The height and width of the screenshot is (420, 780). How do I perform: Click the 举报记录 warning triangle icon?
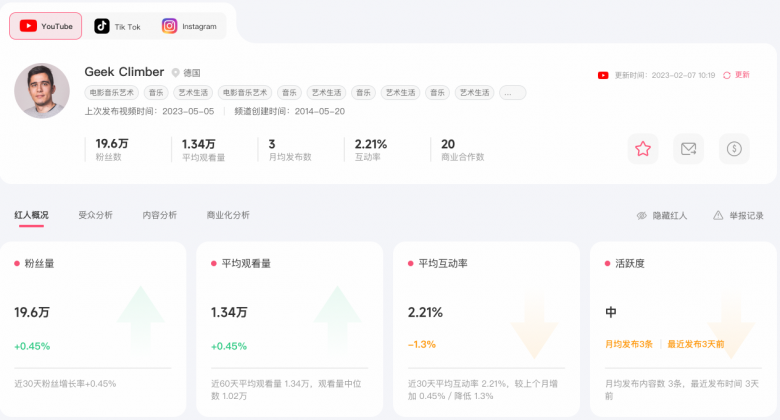pos(718,215)
